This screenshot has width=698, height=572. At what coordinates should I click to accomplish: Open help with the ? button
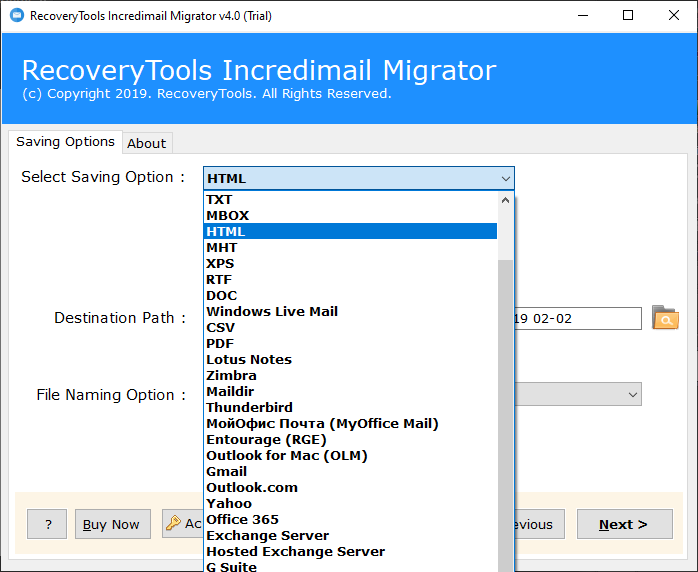(47, 524)
